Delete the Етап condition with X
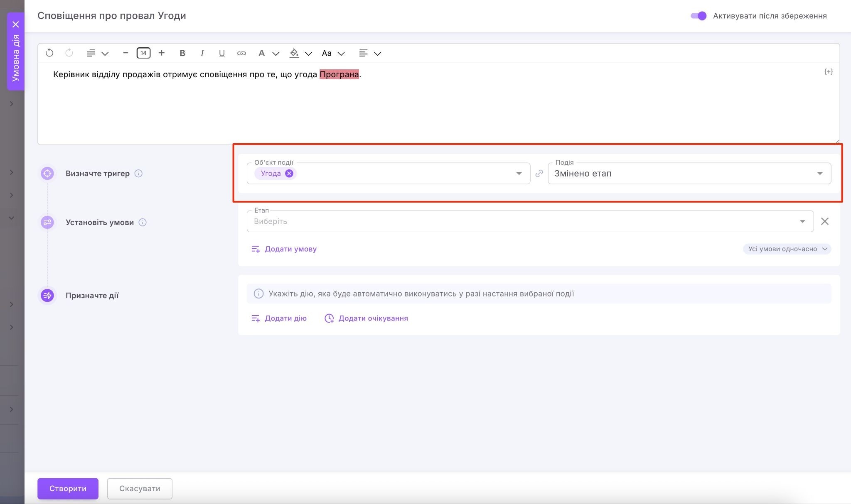Viewport: 851px width, 504px height. click(825, 221)
